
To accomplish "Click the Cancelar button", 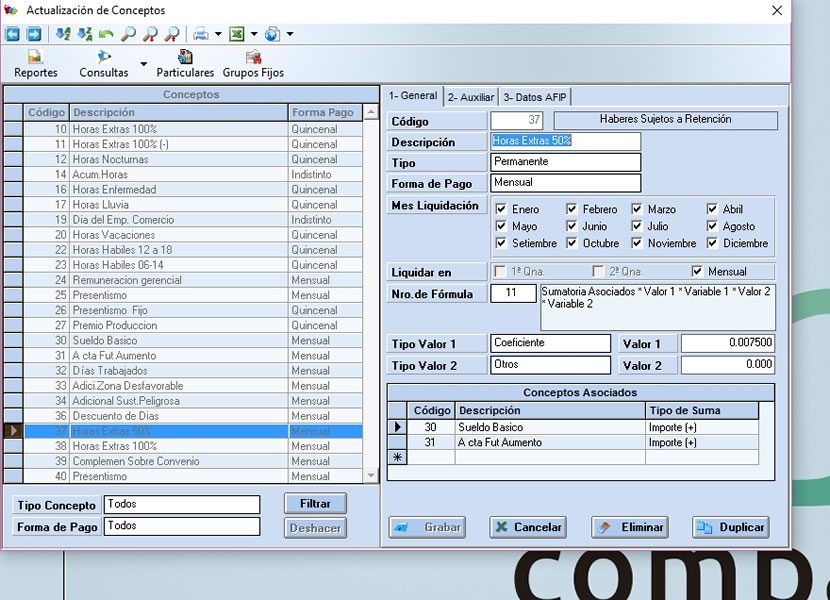I will [x=528, y=527].
